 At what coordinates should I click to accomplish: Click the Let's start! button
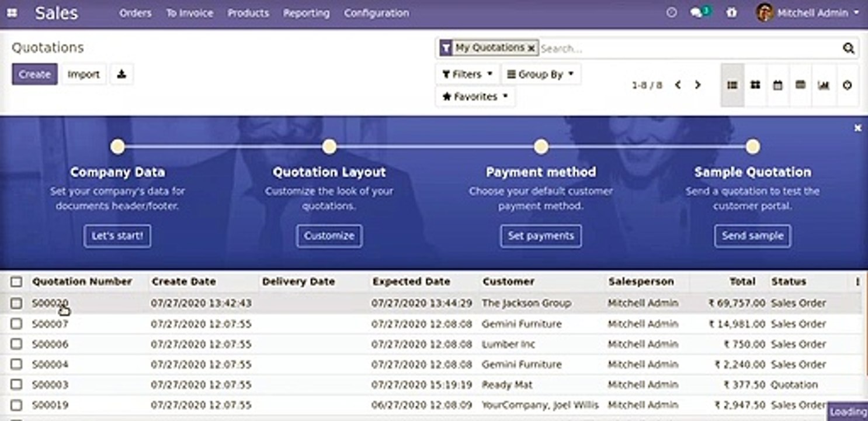point(117,236)
